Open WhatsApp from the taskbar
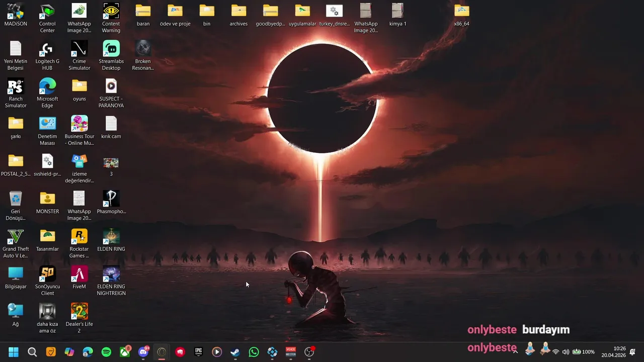The width and height of the screenshot is (644, 362). coord(254,352)
